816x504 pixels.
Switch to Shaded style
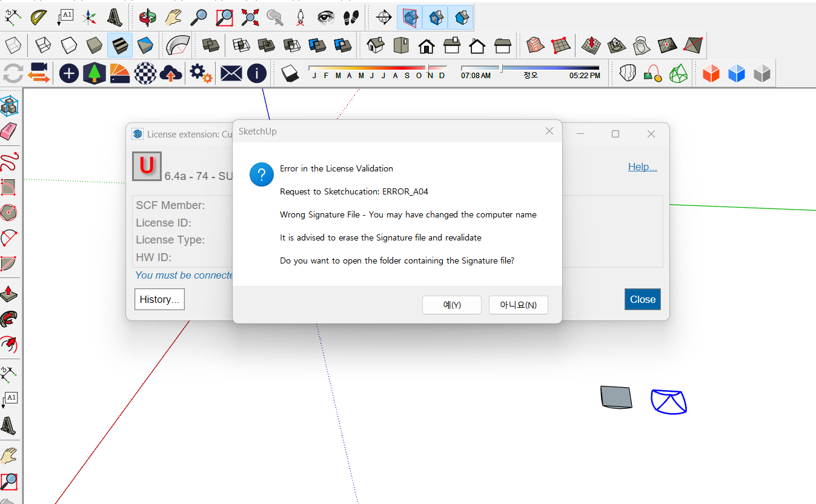pos(94,45)
